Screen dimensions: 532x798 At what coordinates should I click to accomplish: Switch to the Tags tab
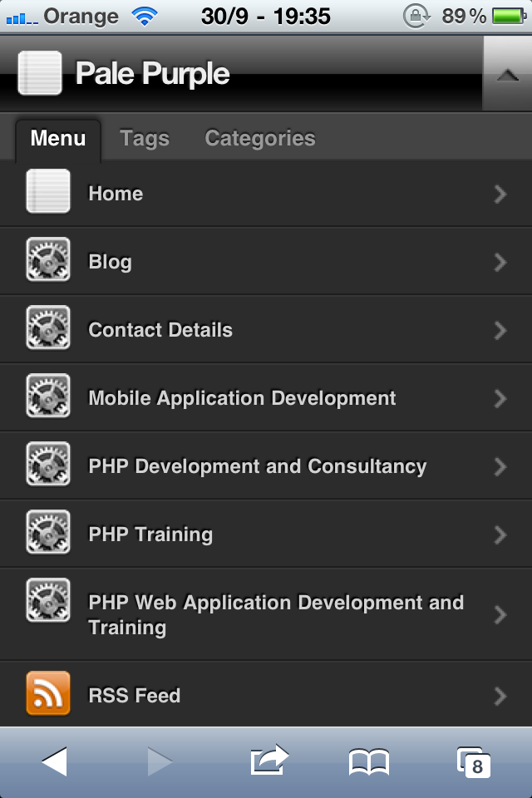(145, 139)
